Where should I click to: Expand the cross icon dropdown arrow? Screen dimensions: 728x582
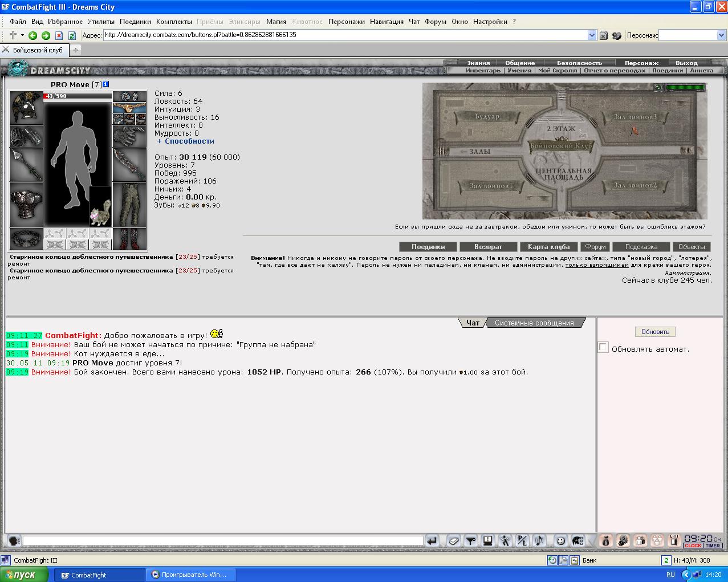pos(22,35)
